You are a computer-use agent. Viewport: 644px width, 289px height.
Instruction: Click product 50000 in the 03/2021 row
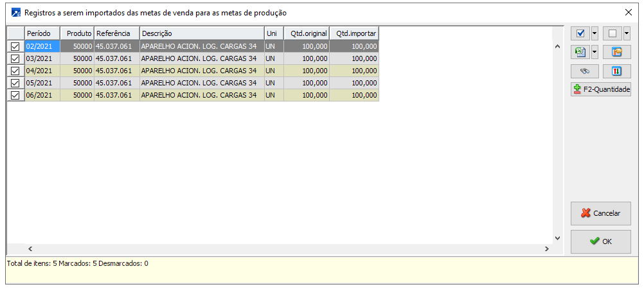[x=77, y=58]
